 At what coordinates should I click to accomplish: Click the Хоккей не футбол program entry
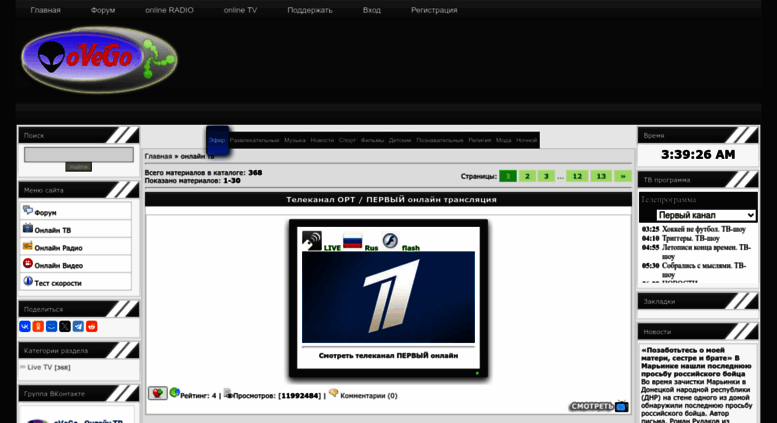tap(704, 229)
